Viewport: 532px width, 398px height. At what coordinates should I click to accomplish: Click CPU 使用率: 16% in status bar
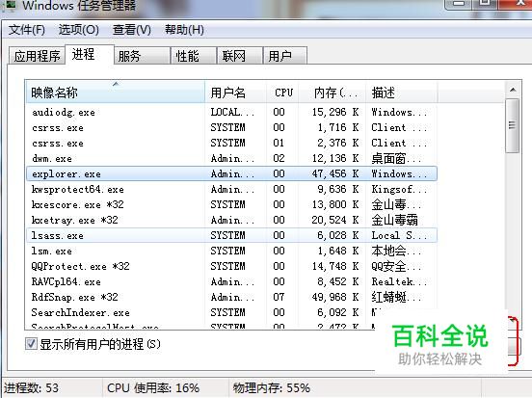[153, 387]
